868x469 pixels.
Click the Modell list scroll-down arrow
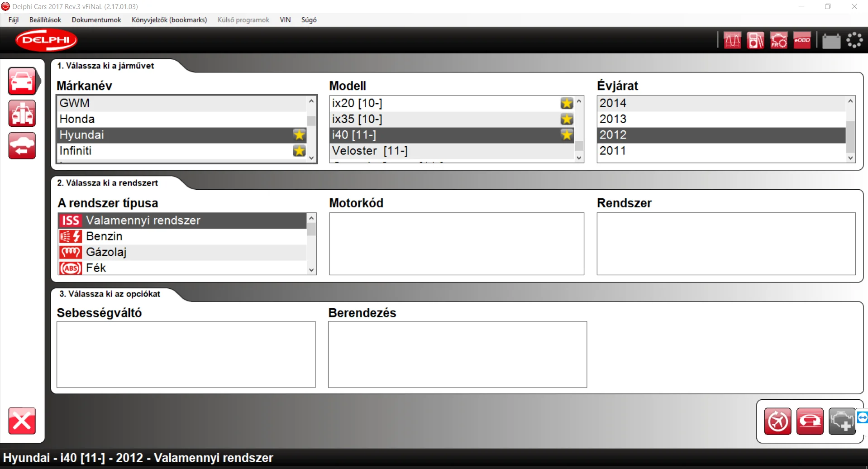579,158
